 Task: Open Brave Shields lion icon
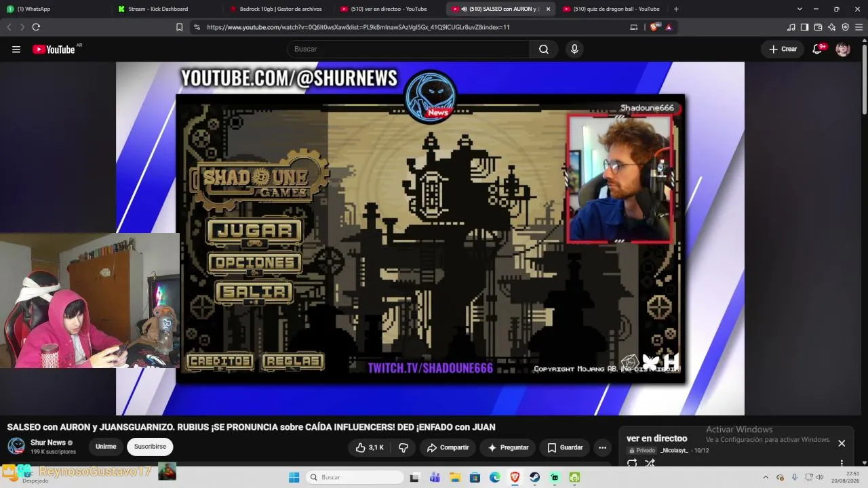click(654, 27)
